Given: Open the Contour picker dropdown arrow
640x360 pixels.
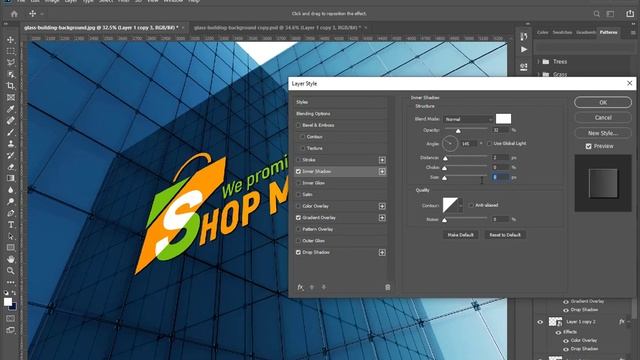Looking at the screenshot, I should [461, 205].
